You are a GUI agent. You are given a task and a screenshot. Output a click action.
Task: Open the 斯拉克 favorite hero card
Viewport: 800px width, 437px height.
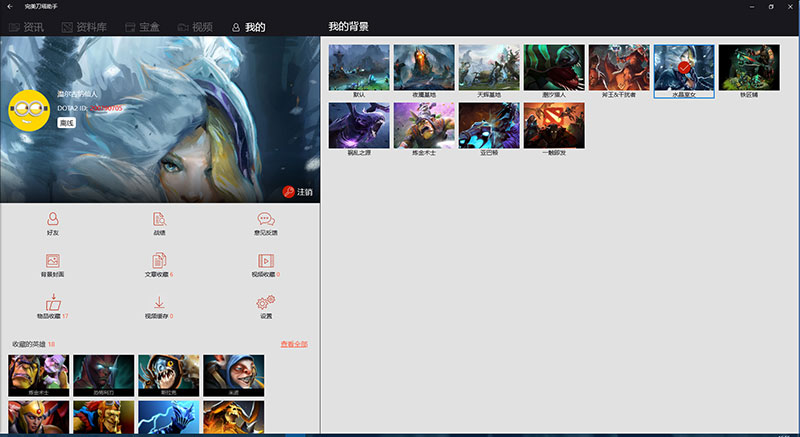(168, 375)
